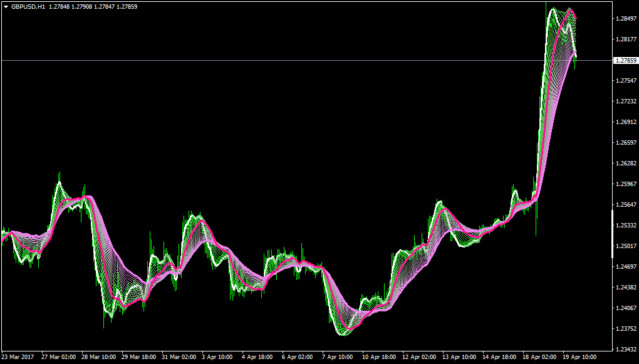639x364 pixels.
Task: Select the 28 Mar 10:00 time label
Action: coord(98,357)
